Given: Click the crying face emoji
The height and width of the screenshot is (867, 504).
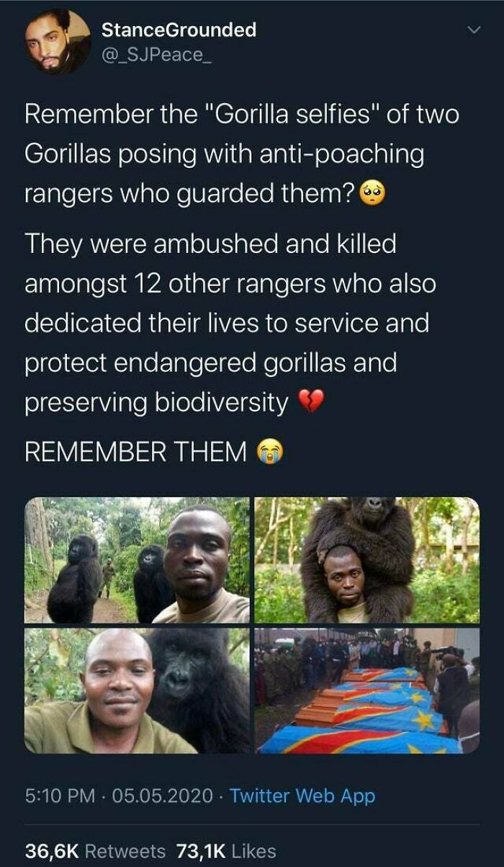Looking at the screenshot, I should tap(270, 452).
